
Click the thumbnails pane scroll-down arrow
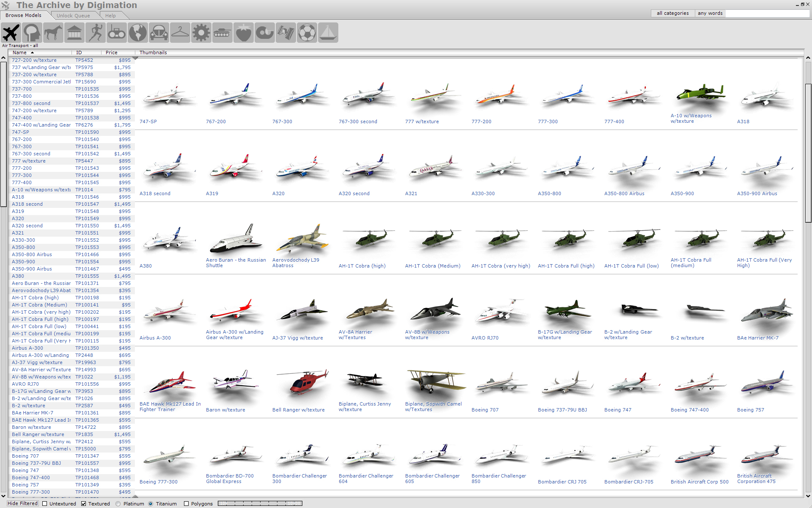808,496
